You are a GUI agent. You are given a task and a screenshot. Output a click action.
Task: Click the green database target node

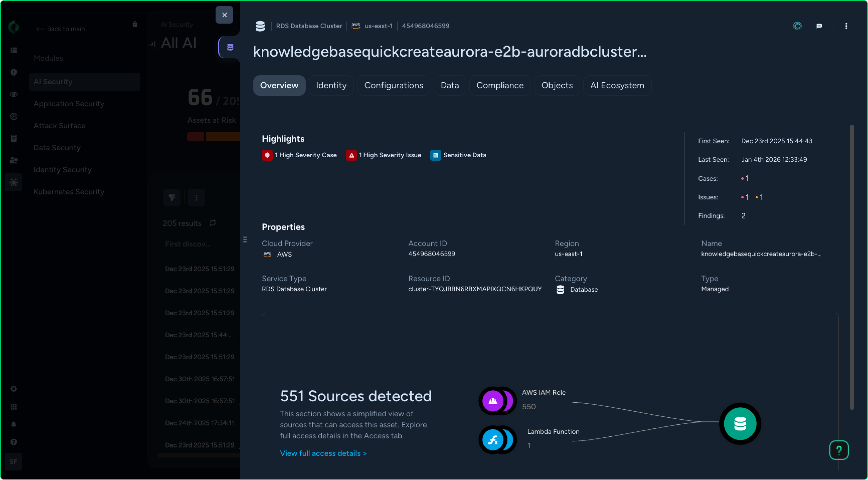(740, 424)
